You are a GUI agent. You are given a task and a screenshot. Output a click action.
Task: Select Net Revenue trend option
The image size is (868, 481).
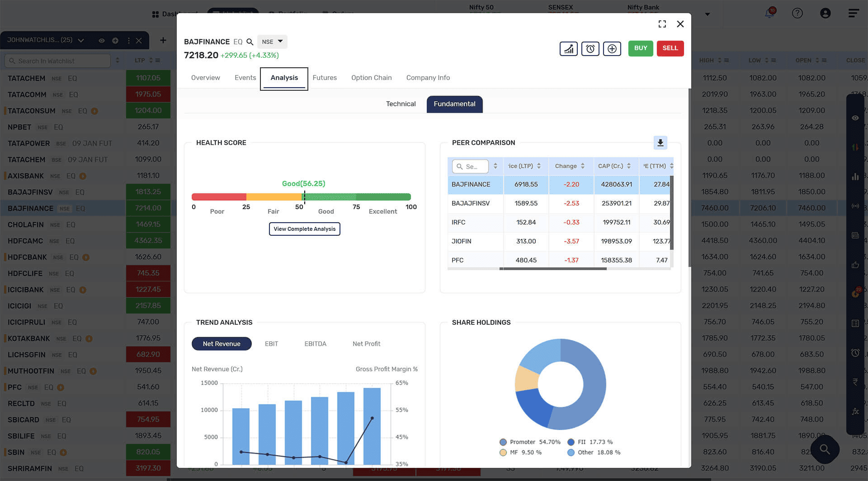click(x=222, y=344)
